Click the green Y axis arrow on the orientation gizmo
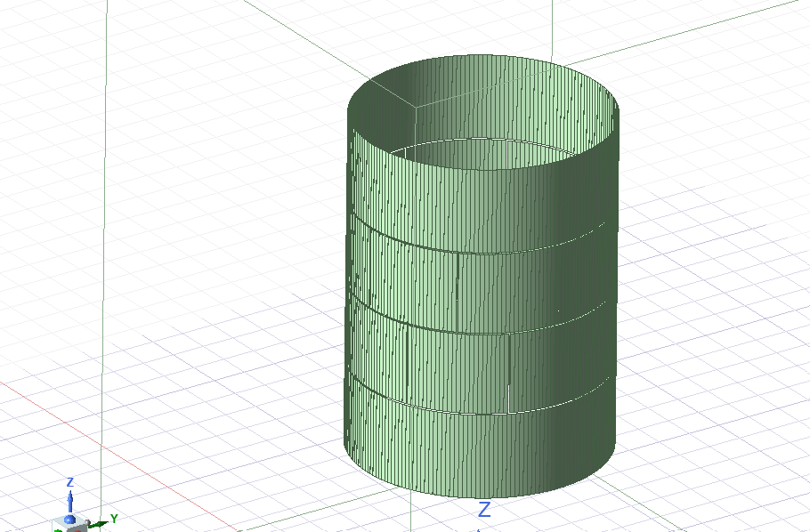The width and height of the screenshot is (810, 532). point(99,525)
